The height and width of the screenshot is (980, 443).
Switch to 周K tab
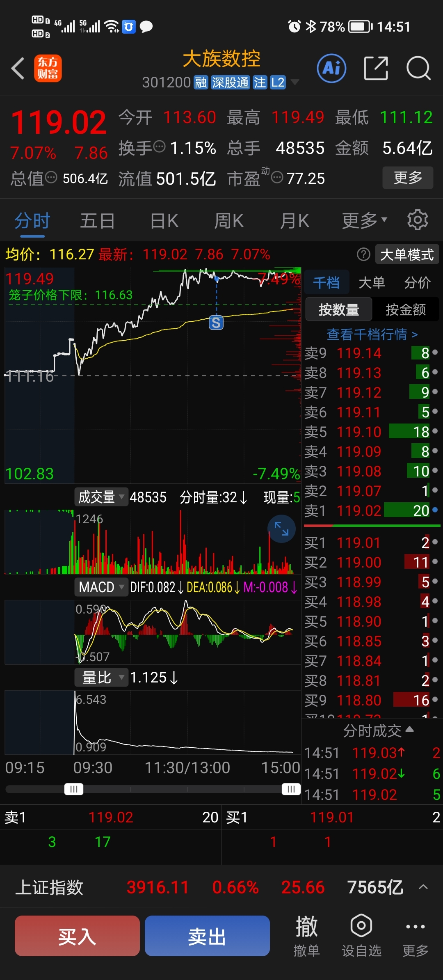pos(229,220)
